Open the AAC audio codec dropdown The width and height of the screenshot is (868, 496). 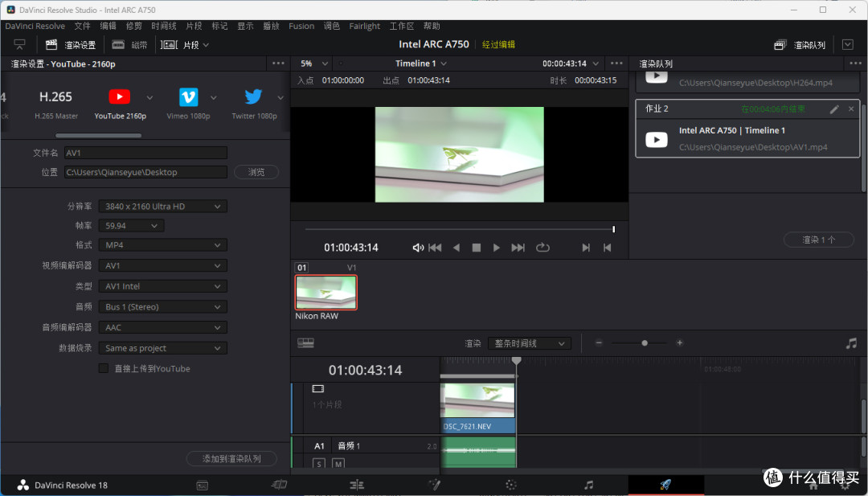click(162, 328)
